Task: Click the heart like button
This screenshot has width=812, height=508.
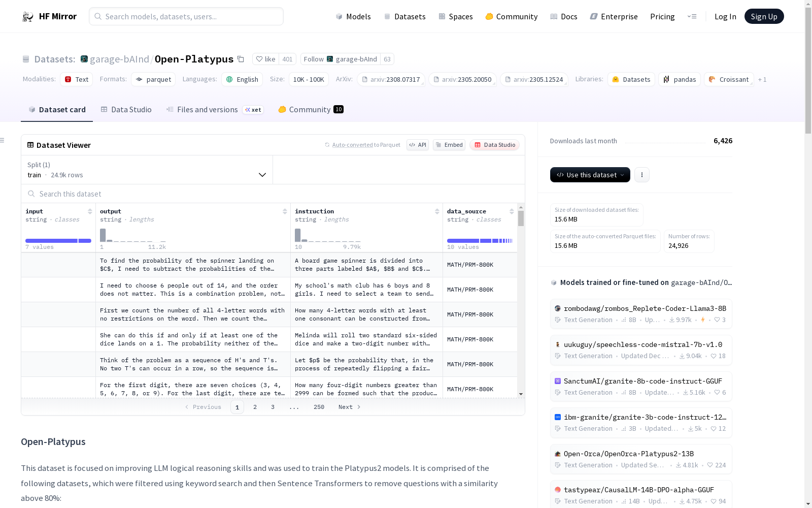Action: point(265,59)
